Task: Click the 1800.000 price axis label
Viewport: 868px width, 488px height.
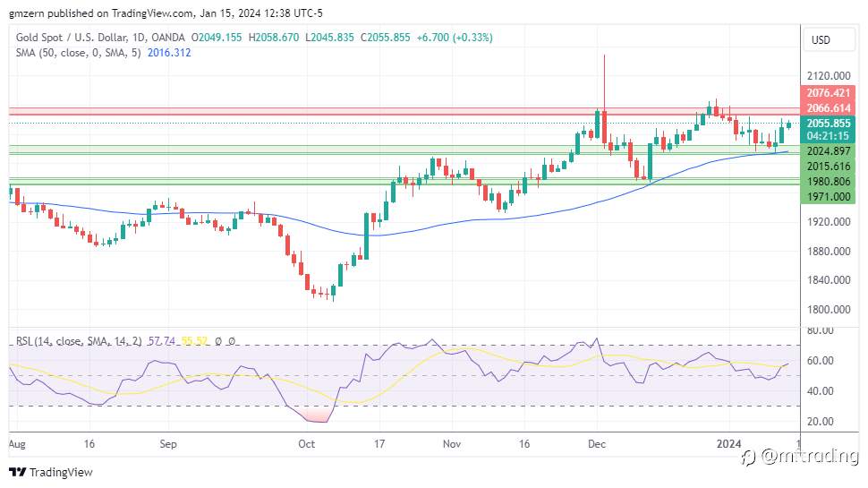Action: point(828,309)
